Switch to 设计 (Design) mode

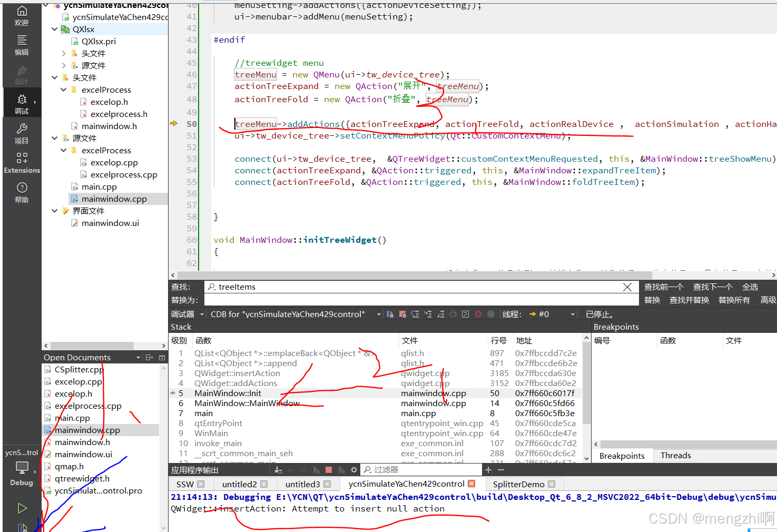pos(22,75)
